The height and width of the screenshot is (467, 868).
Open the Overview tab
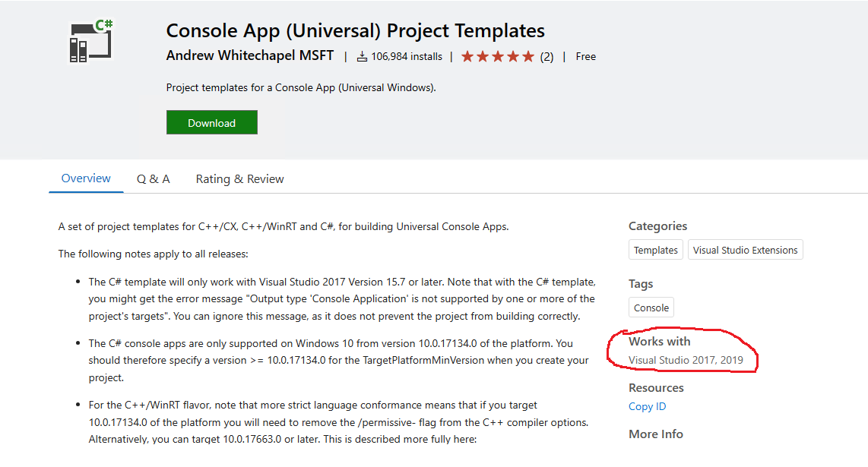pyautogui.click(x=86, y=178)
